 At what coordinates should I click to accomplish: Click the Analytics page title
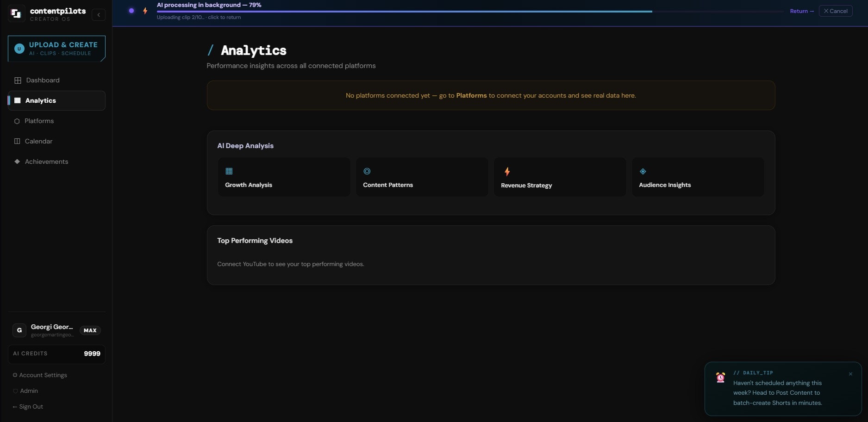coord(254,50)
